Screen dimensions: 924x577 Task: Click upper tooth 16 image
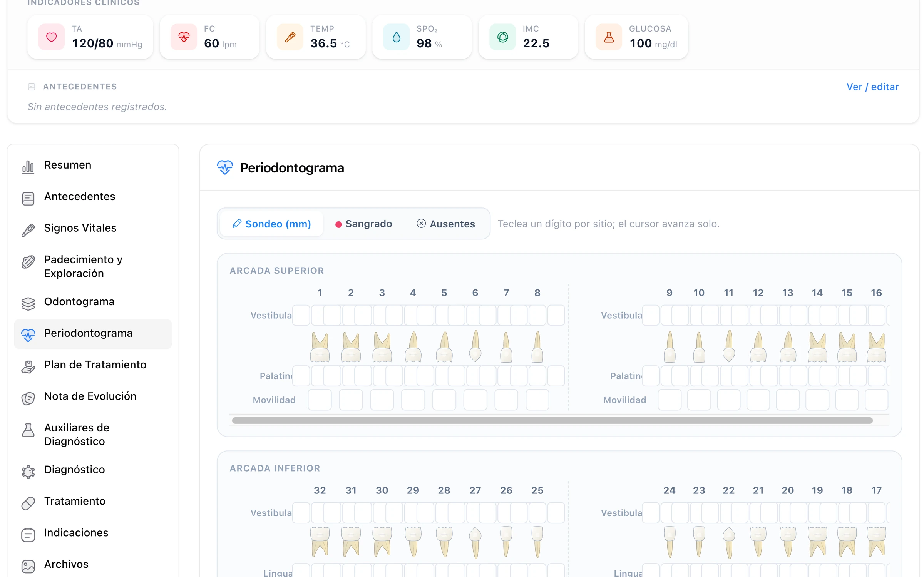click(877, 347)
